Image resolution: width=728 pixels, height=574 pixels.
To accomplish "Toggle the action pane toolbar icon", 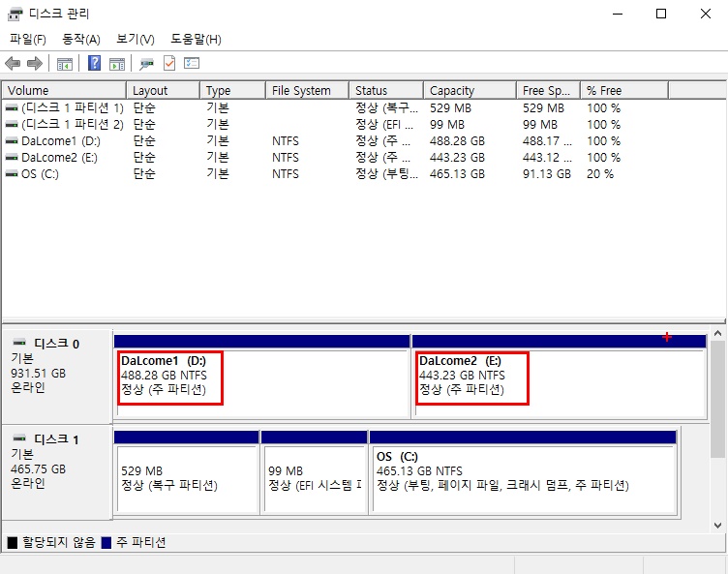I will [x=117, y=64].
